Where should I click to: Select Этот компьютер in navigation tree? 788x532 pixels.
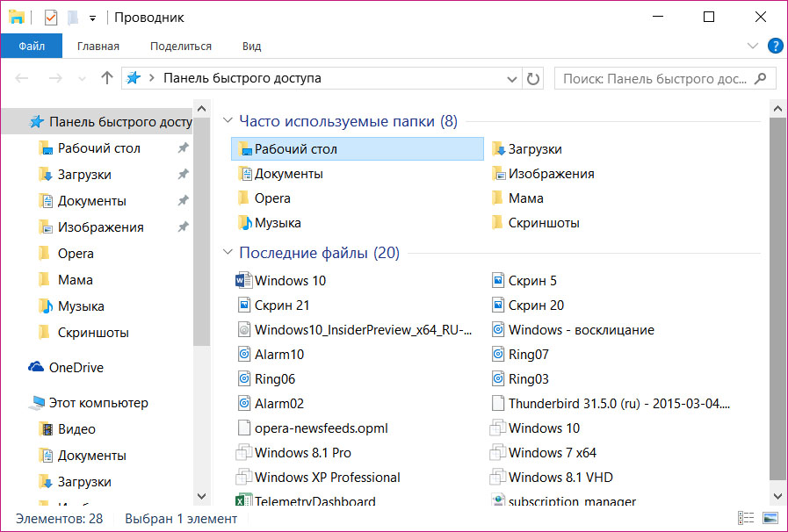(x=98, y=403)
